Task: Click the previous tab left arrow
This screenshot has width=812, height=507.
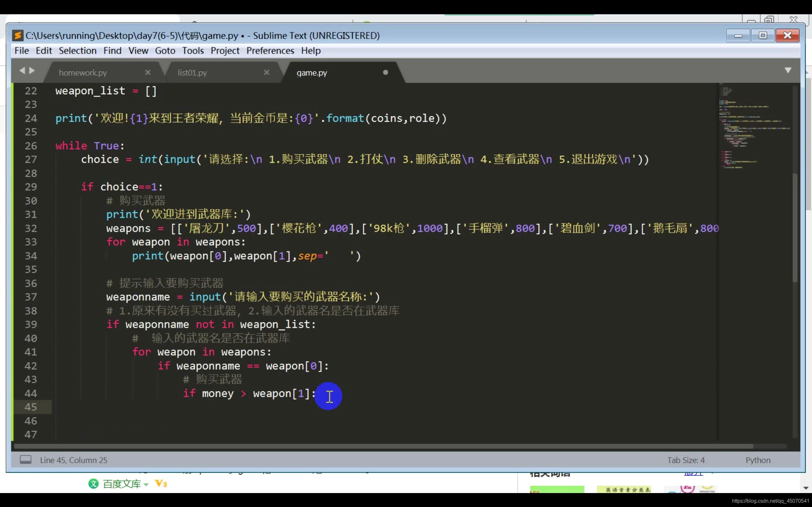Action: [x=22, y=70]
